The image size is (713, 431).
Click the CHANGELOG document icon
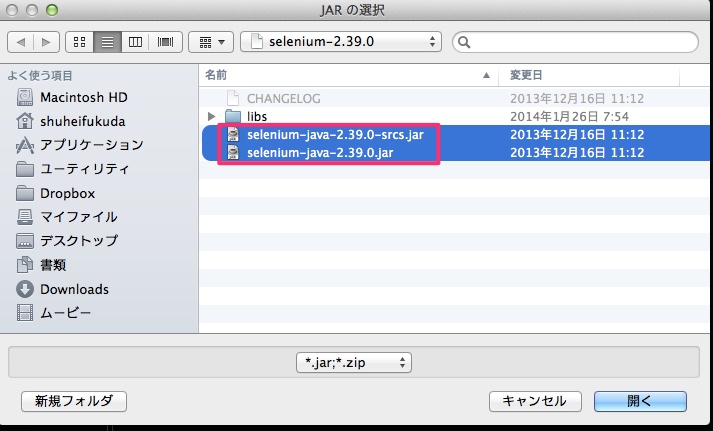click(233, 98)
